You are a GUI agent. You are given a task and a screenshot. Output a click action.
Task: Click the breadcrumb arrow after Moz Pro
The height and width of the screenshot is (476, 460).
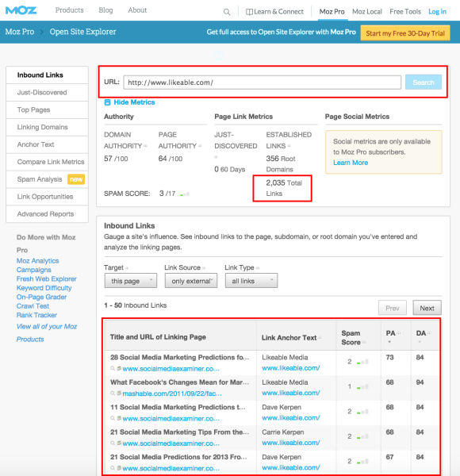pos(42,32)
